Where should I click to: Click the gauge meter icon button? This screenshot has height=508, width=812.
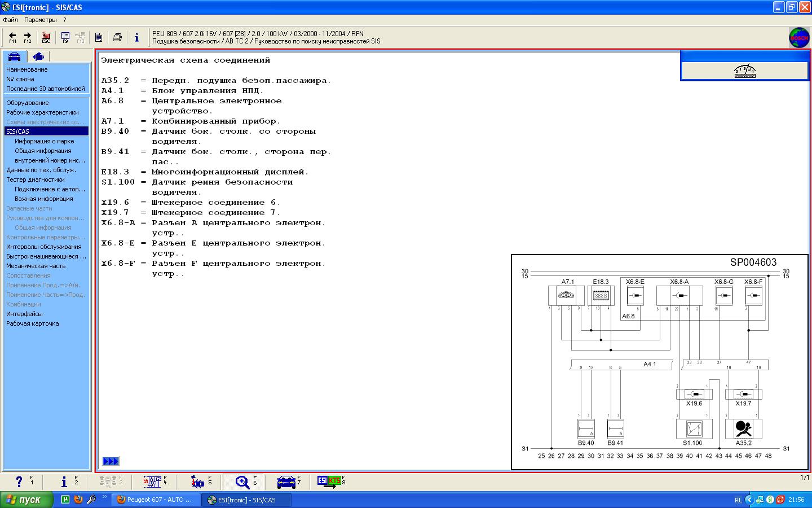745,71
